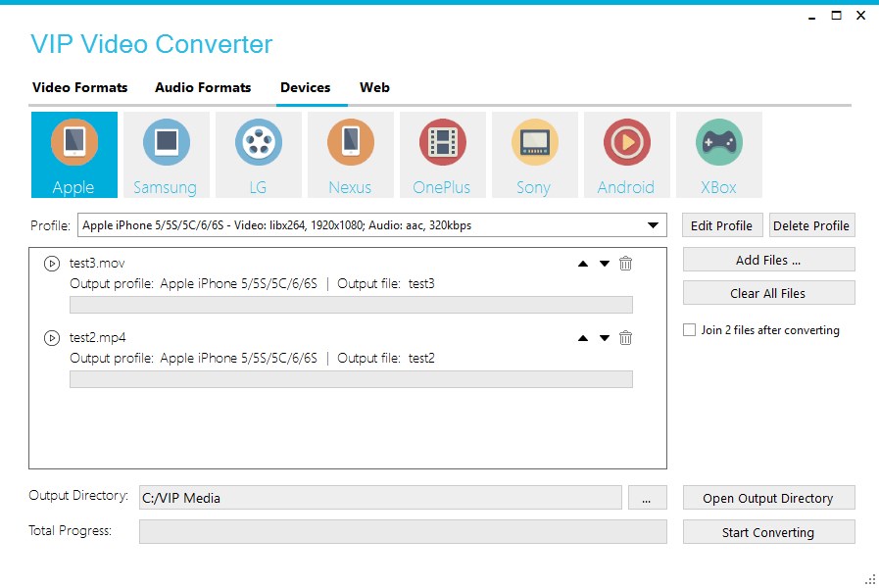
Task: Minimize the VIP Video Converter window
Action: click(x=811, y=17)
